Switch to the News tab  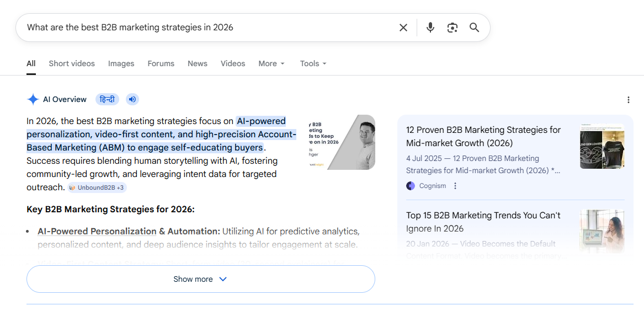pos(197,63)
